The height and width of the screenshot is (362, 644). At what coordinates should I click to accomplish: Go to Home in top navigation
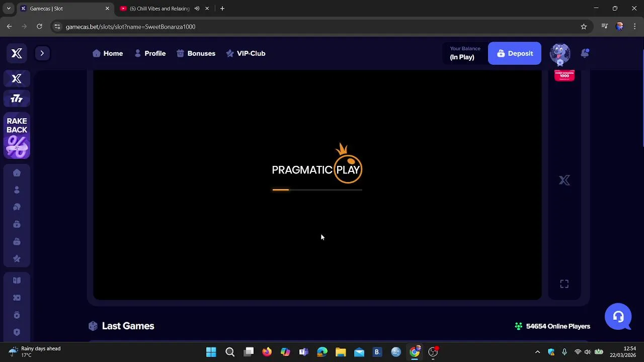pos(108,53)
